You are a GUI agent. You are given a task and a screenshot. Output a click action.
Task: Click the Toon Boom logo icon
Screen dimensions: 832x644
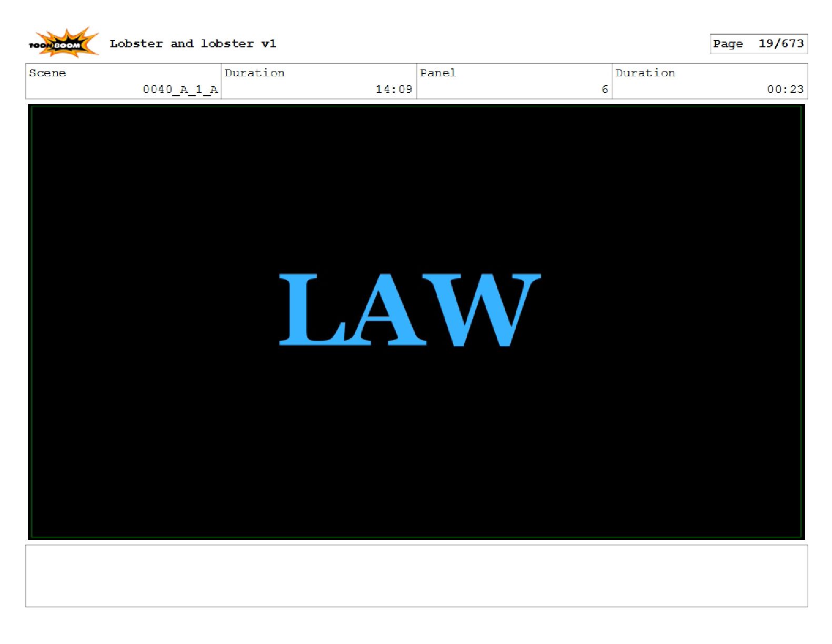63,43
